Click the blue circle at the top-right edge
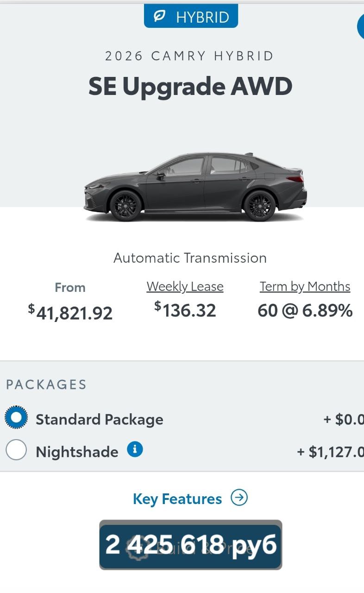The width and height of the screenshot is (364, 593). coord(361,26)
